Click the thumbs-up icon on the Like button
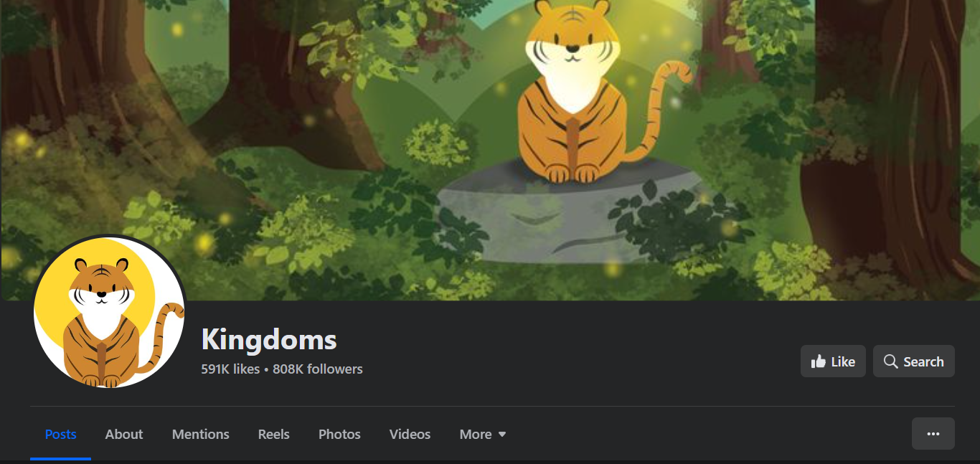Screen dimensions: 980x464 coord(818,361)
